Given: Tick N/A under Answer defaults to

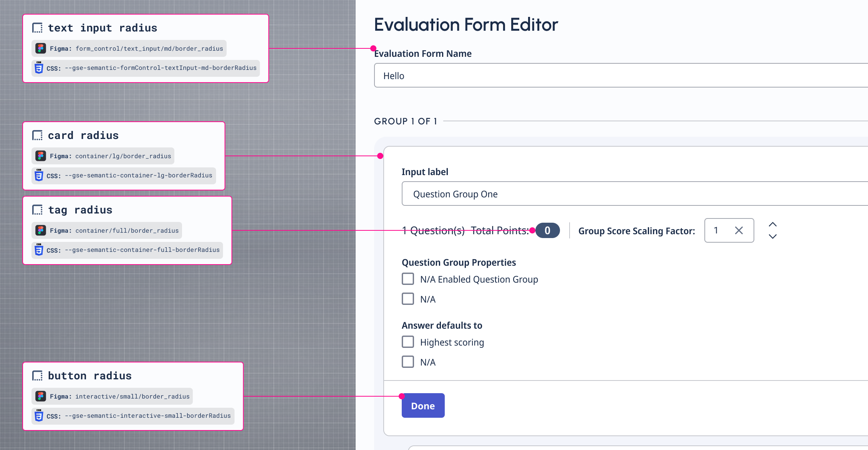Looking at the screenshot, I should 408,362.
